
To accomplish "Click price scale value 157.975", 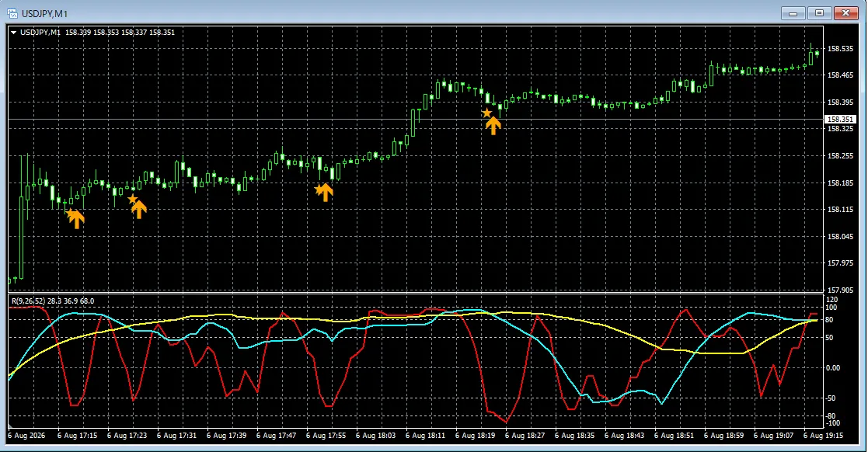I will coord(840,263).
